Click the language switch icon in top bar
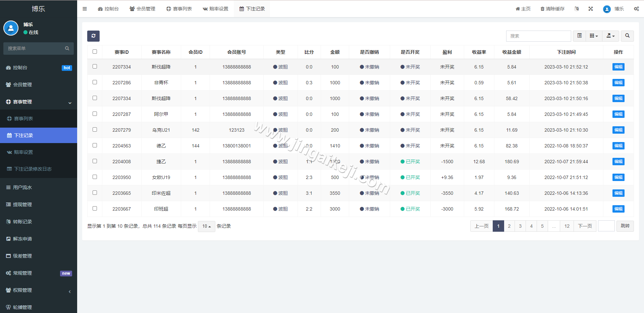 [x=577, y=9]
